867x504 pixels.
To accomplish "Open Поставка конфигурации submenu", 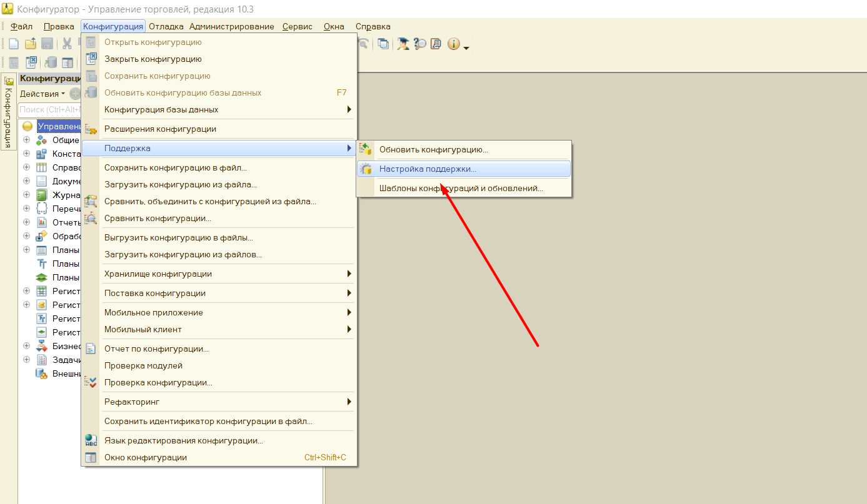I will (x=219, y=294).
